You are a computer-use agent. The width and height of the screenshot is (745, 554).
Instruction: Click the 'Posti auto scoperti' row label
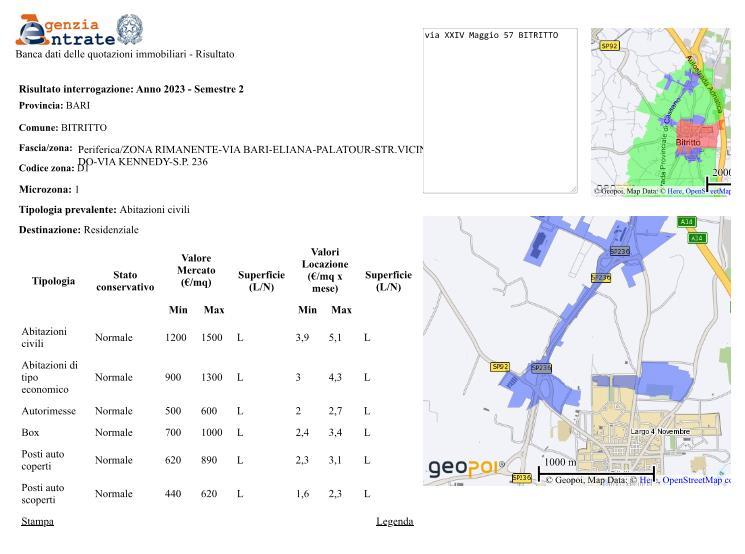tap(43, 494)
